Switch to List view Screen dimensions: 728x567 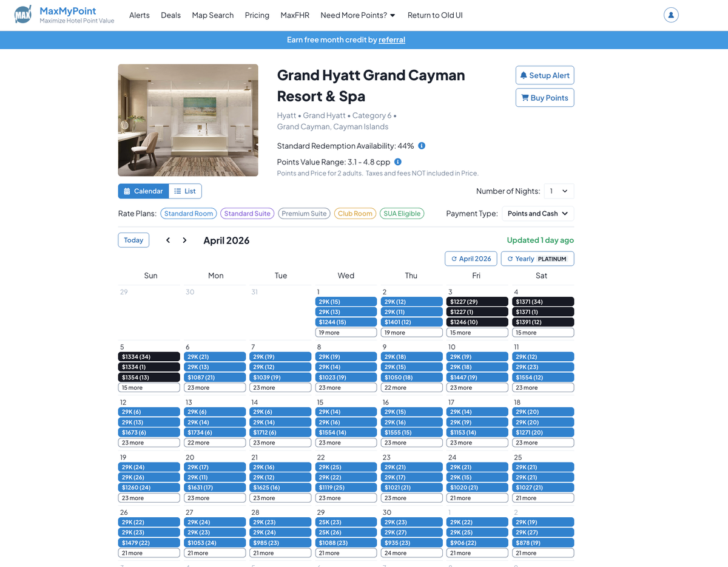[185, 191]
